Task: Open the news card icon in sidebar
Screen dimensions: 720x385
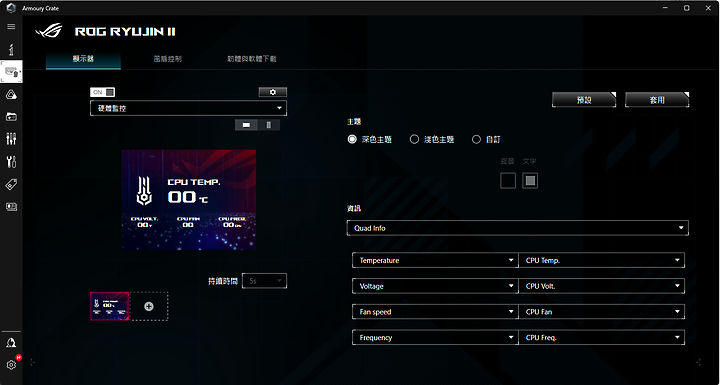Action: click(x=11, y=207)
